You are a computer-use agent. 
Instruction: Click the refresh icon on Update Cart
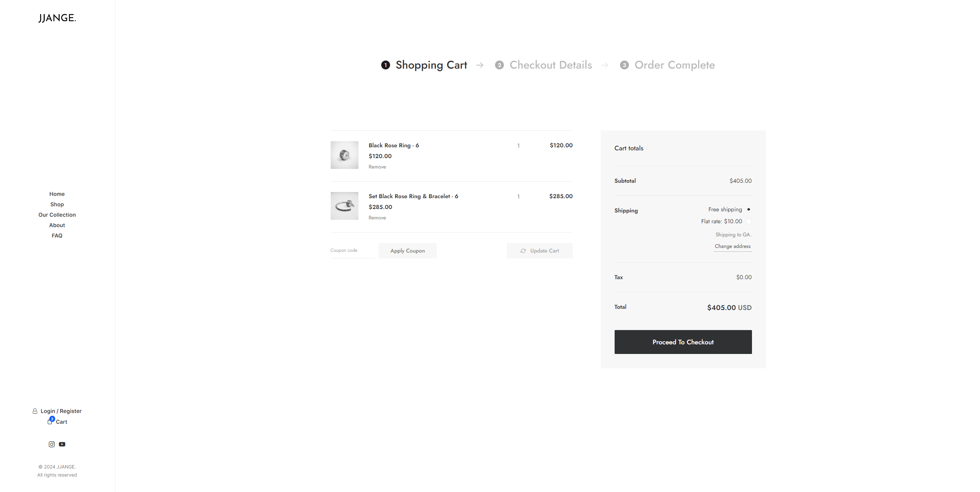pyautogui.click(x=523, y=251)
